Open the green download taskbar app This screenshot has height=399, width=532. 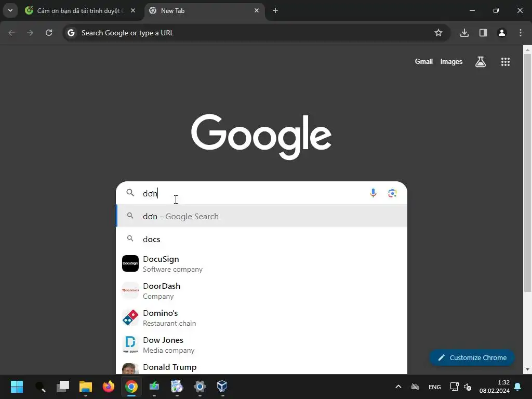(154, 387)
